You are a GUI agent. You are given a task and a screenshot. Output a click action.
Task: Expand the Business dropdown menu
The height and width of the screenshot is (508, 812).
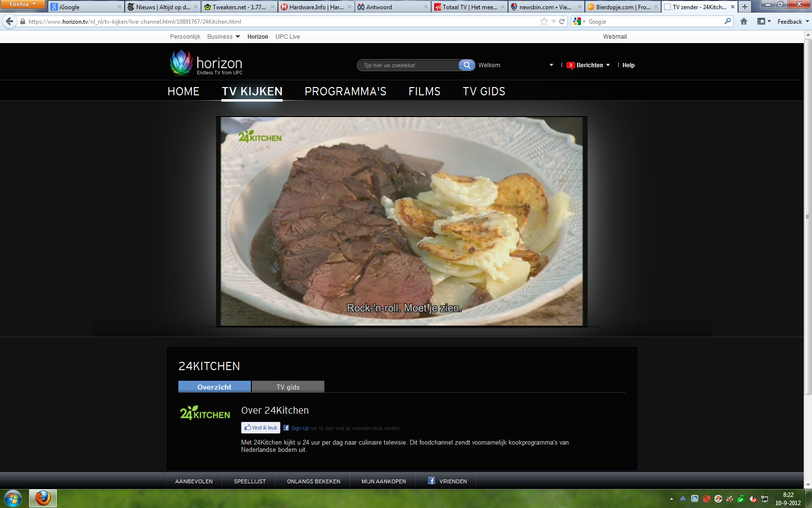point(223,37)
